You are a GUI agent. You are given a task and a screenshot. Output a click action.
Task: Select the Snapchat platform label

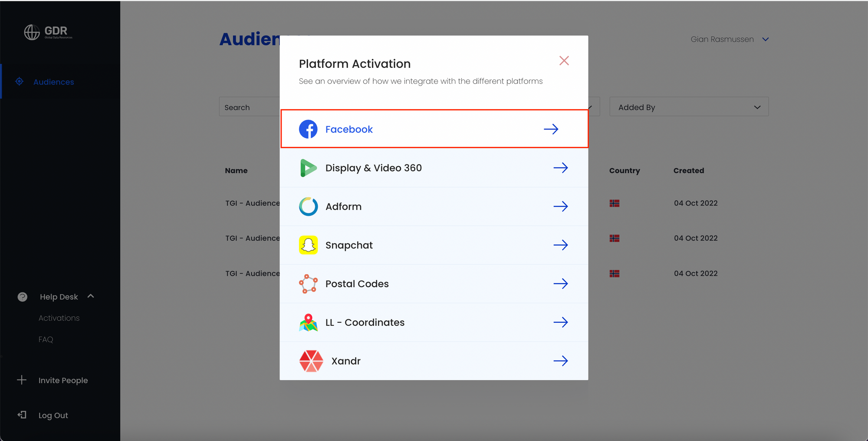coord(349,245)
